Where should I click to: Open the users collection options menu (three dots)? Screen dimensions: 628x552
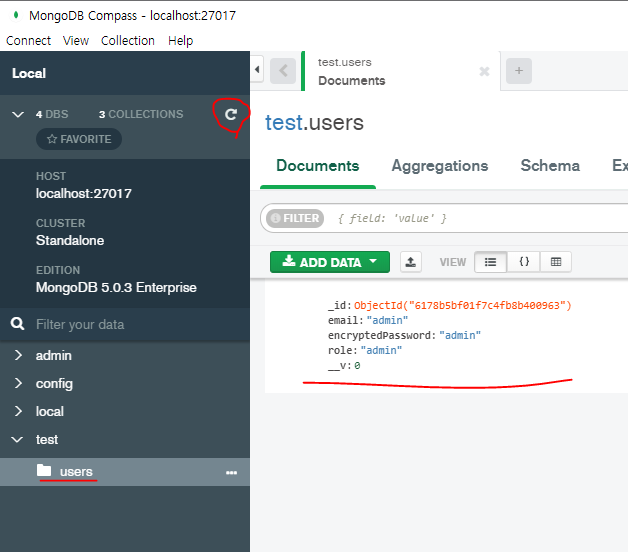coord(231,473)
